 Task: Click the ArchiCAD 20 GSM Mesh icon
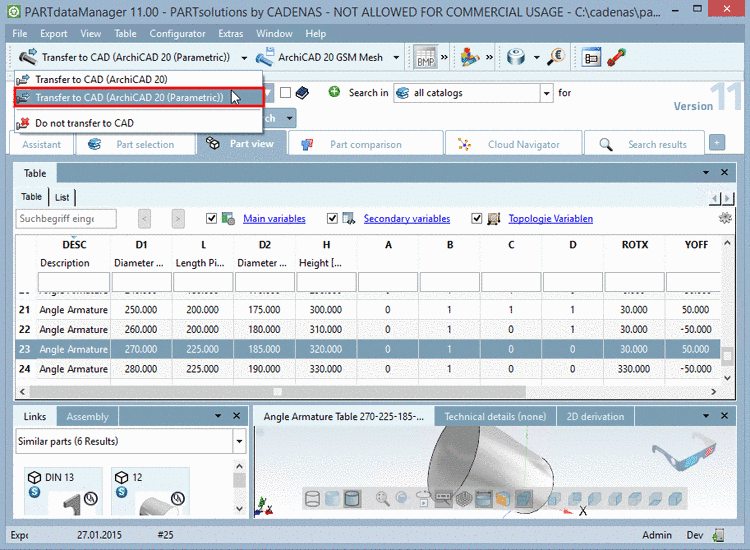[x=267, y=58]
